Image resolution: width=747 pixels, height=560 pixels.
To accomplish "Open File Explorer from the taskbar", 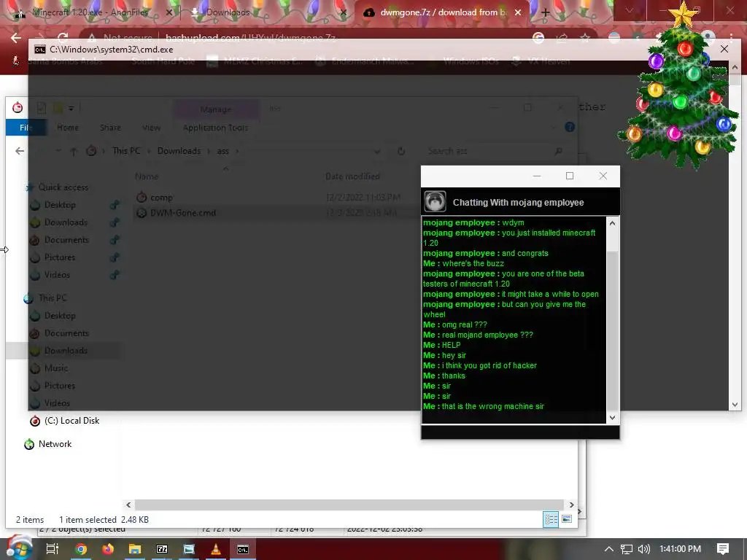I will coord(135,549).
